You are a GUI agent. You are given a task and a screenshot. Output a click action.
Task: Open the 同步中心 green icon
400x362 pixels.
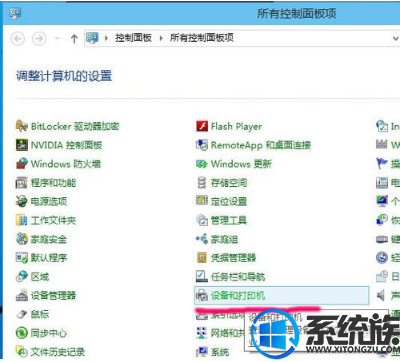pyautogui.click(x=22, y=333)
